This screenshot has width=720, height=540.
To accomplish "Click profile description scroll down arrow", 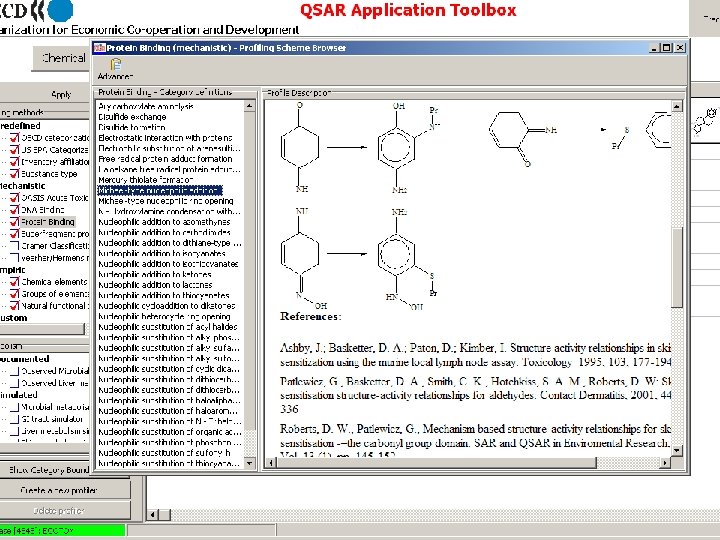I will coord(677,450).
